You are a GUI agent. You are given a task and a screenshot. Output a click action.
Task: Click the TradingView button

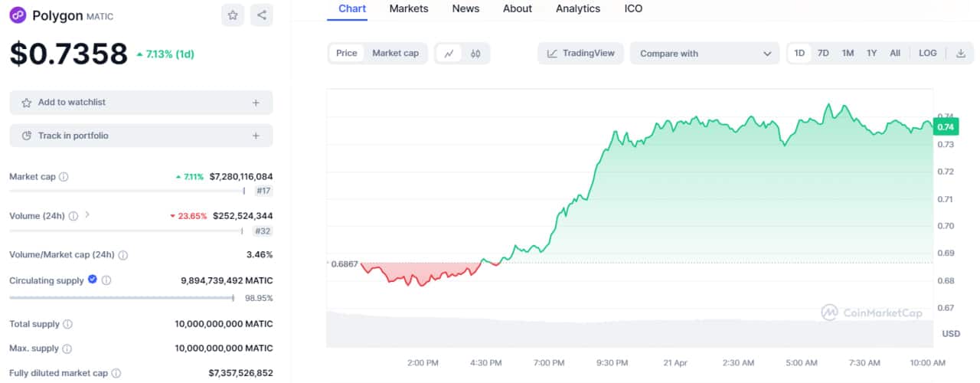click(581, 54)
